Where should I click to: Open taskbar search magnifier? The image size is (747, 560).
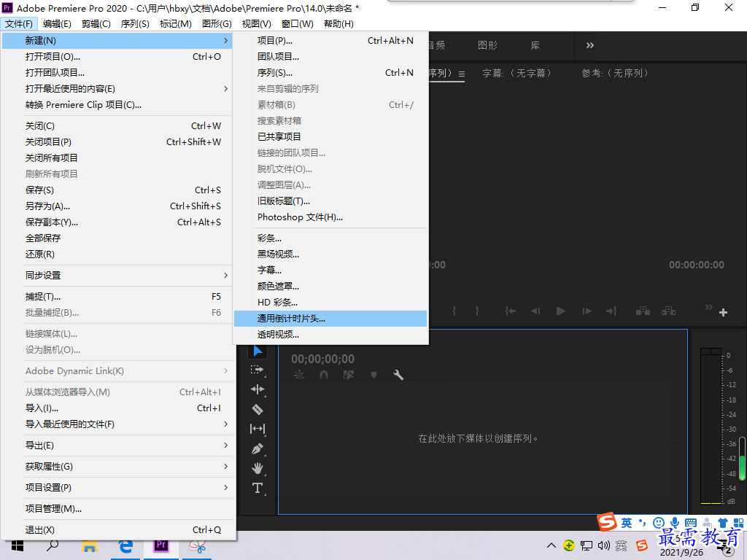pos(53,545)
